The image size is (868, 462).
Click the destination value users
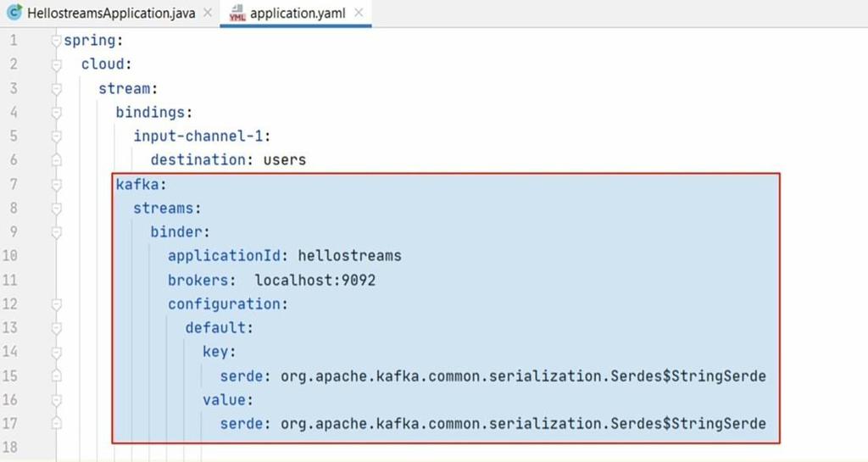285,160
